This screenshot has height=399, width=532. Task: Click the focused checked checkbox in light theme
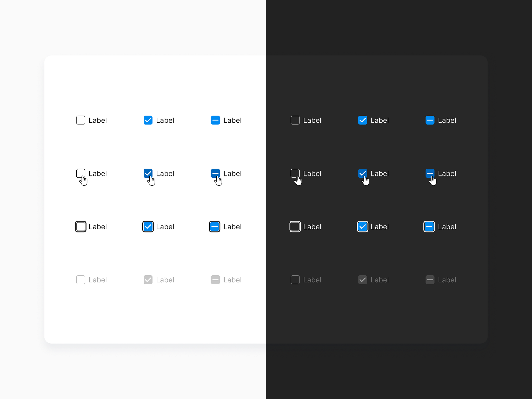[148, 227]
